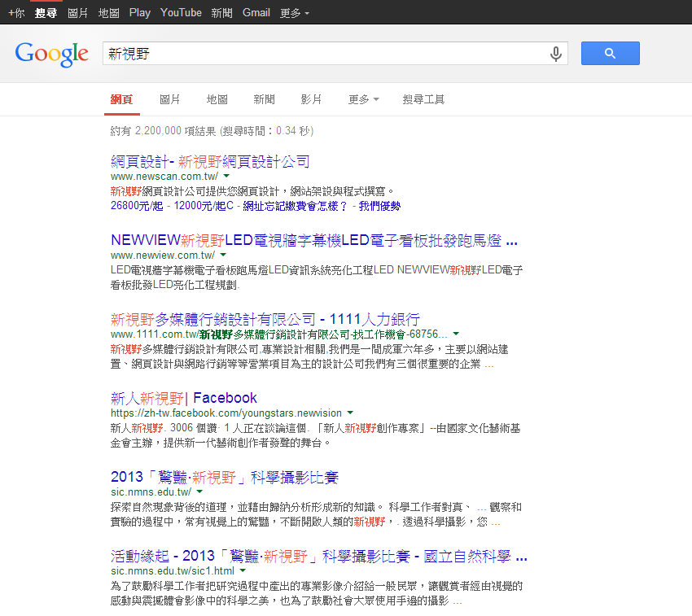The image size is (692, 616).
Task: Expand arrow next to sic.nmns.edu.tw/ URL
Action: pyautogui.click(x=199, y=491)
